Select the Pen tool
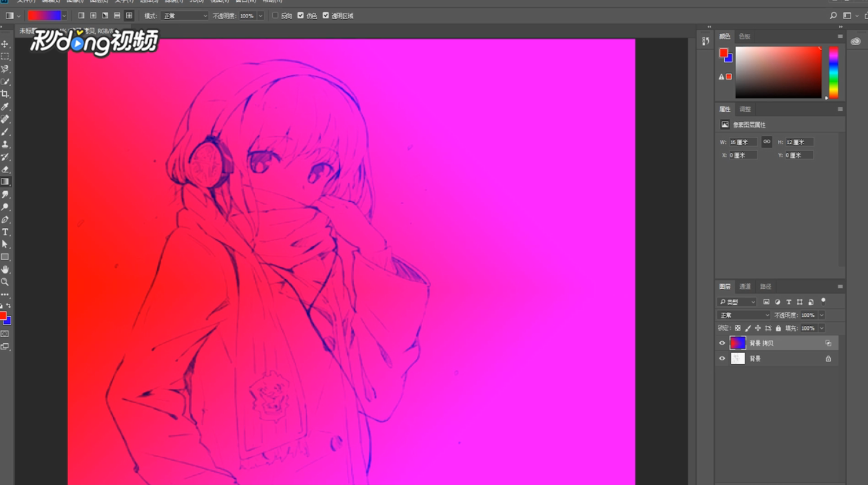868x485 pixels. 5,219
